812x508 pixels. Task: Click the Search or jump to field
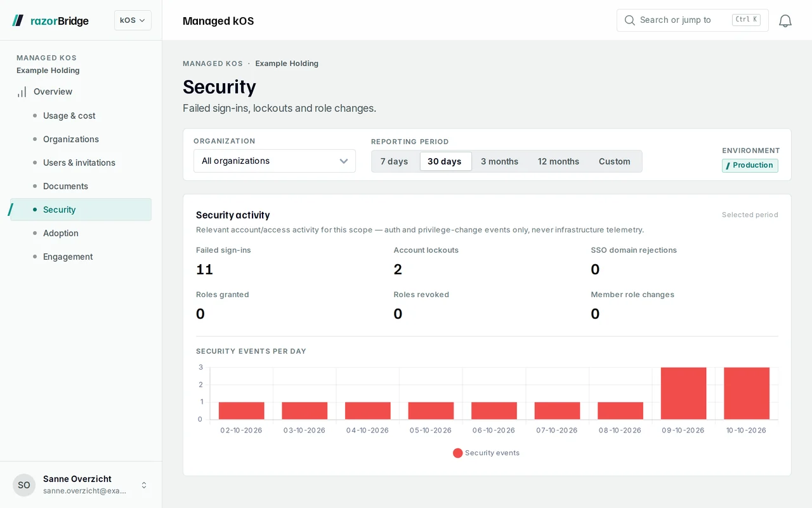(x=693, y=20)
